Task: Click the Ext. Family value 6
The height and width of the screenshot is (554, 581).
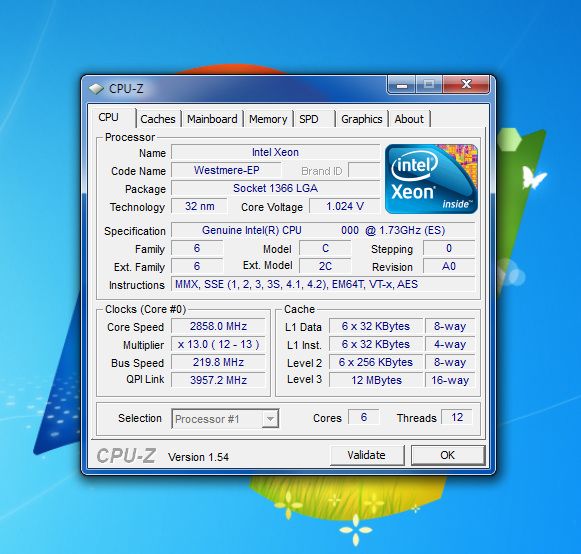Action: pyautogui.click(x=197, y=266)
